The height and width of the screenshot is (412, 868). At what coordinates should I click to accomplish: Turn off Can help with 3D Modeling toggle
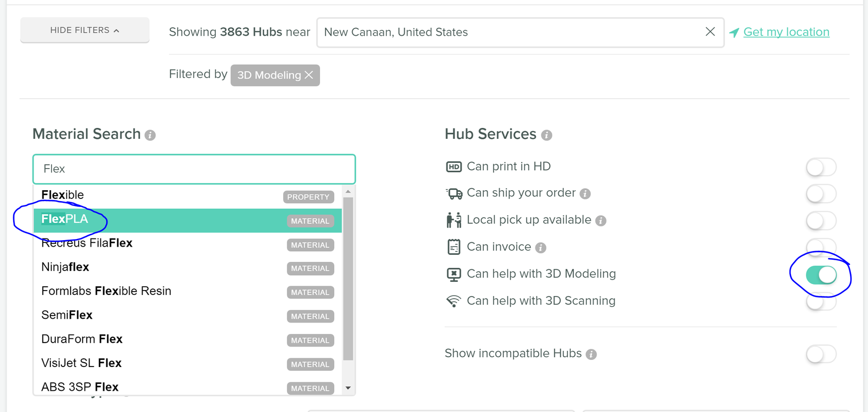tap(821, 275)
